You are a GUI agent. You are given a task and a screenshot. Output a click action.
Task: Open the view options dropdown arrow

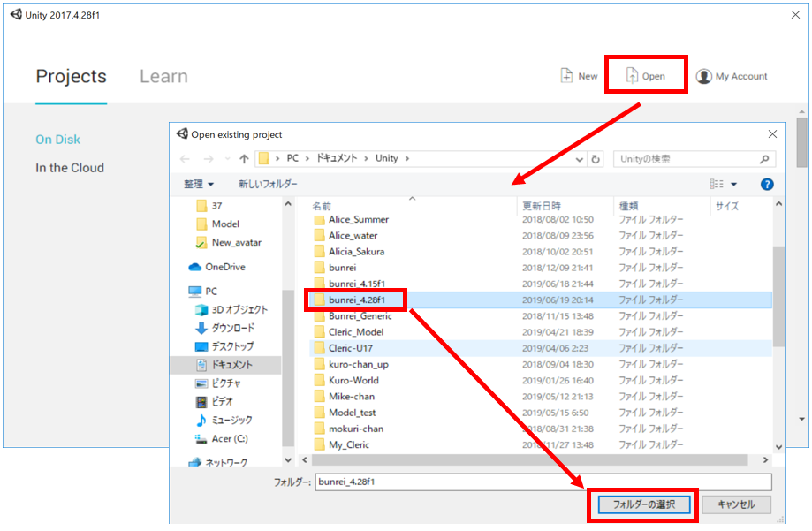pos(733,185)
